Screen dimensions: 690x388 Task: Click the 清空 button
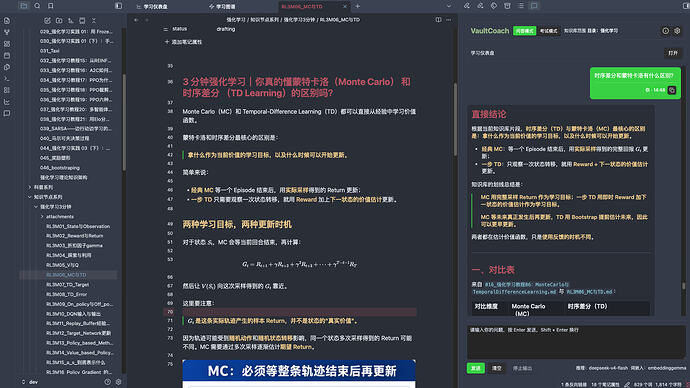pyautogui.click(x=497, y=368)
